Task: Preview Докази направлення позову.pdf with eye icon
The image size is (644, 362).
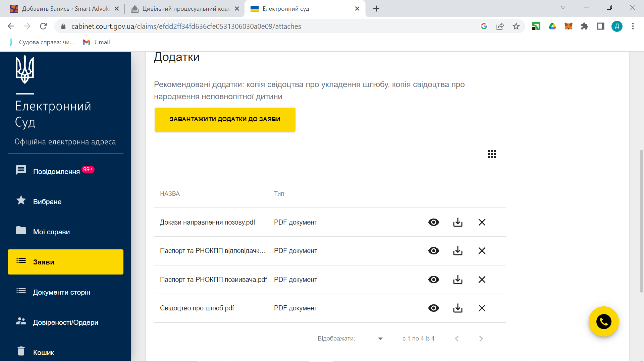Action: pyautogui.click(x=433, y=222)
